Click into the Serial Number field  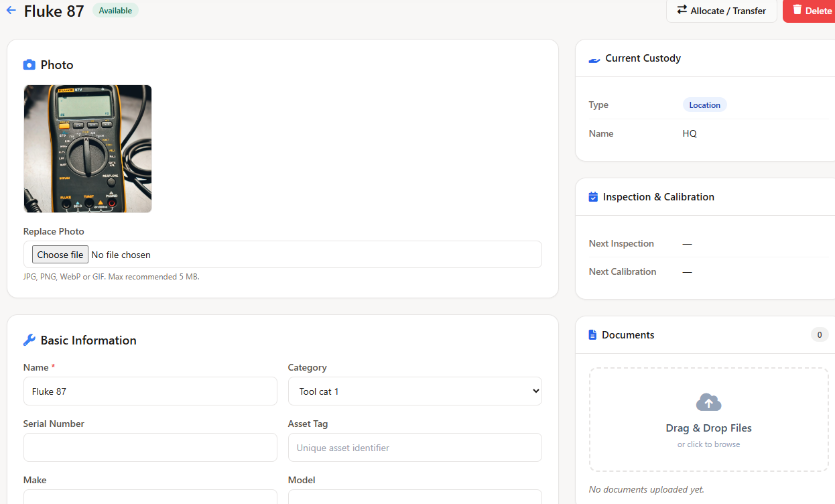click(150, 448)
